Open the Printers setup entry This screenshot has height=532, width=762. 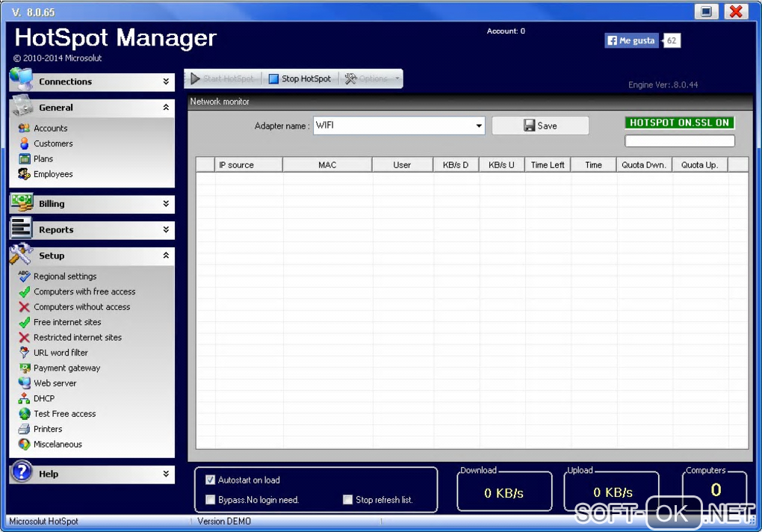tap(48, 429)
